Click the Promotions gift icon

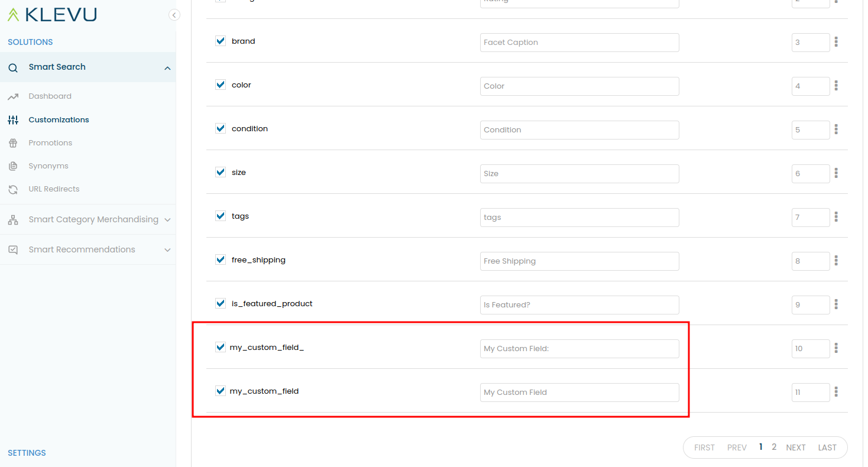(x=13, y=143)
